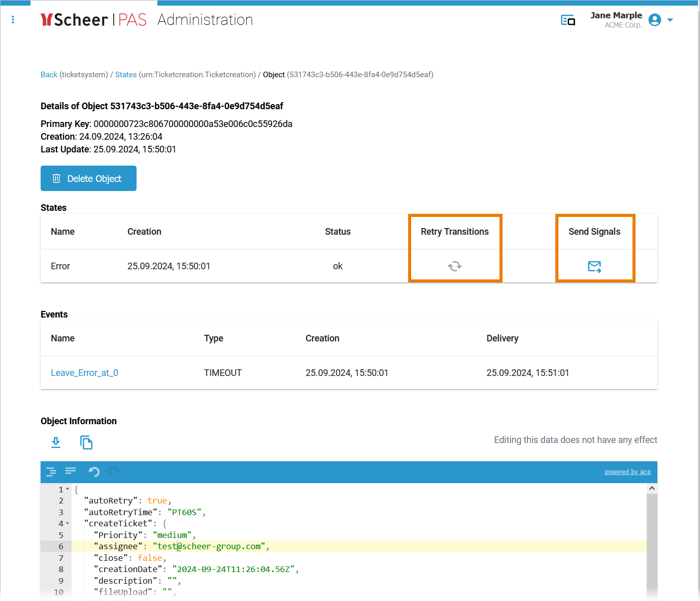
Task: Click the Send Signals envelope icon
Action: pos(594,266)
